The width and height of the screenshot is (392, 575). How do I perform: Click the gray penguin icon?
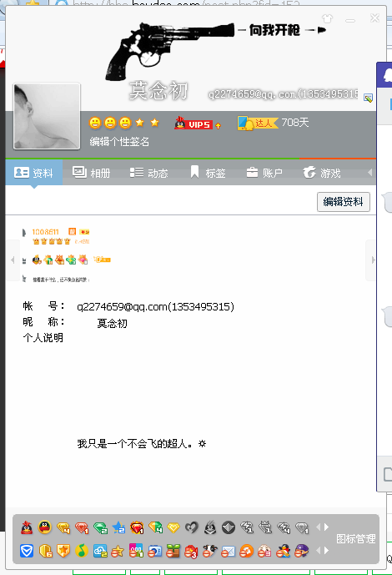(210, 527)
